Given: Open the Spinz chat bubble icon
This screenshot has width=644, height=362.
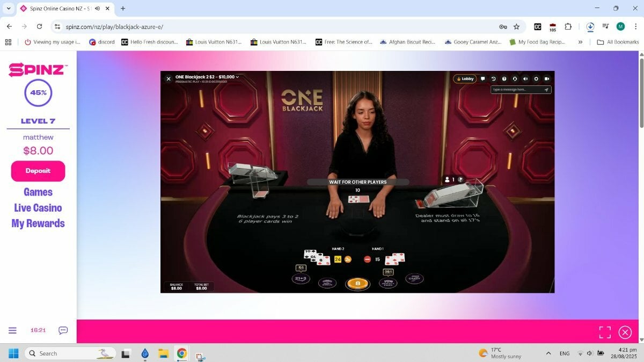Looking at the screenshot, I should [x=63, y=330].
